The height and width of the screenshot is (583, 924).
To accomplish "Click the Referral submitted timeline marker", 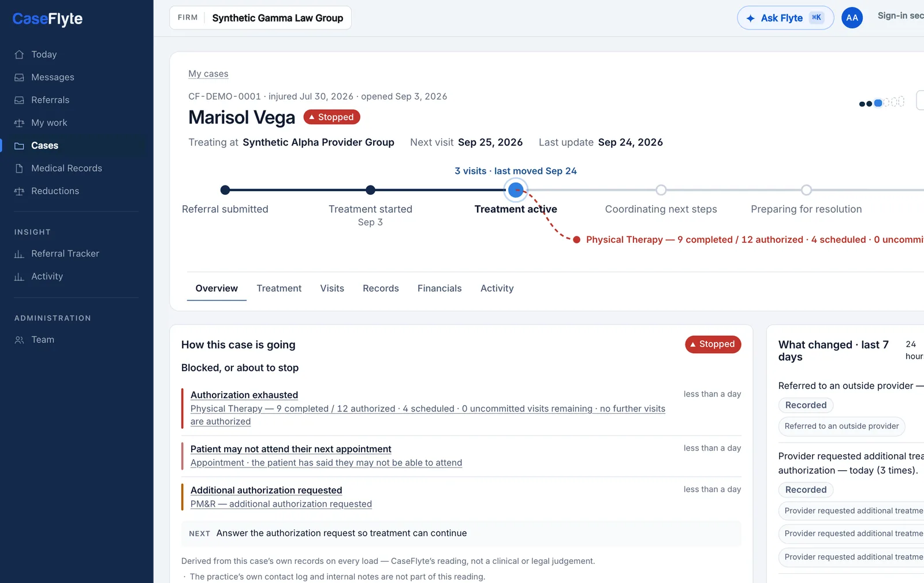I will click(x=225, y=190).
